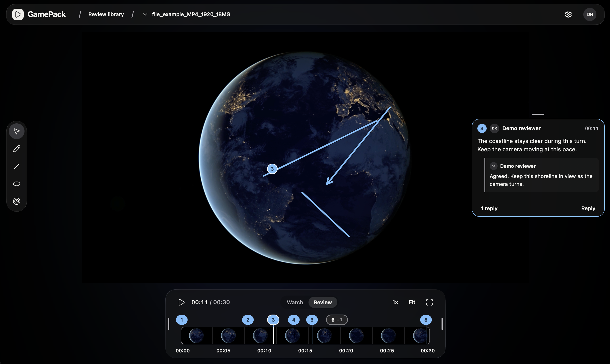610x364 pixels.
Task: Select the arrow annotation tool
Action: [x=16, y=166]
